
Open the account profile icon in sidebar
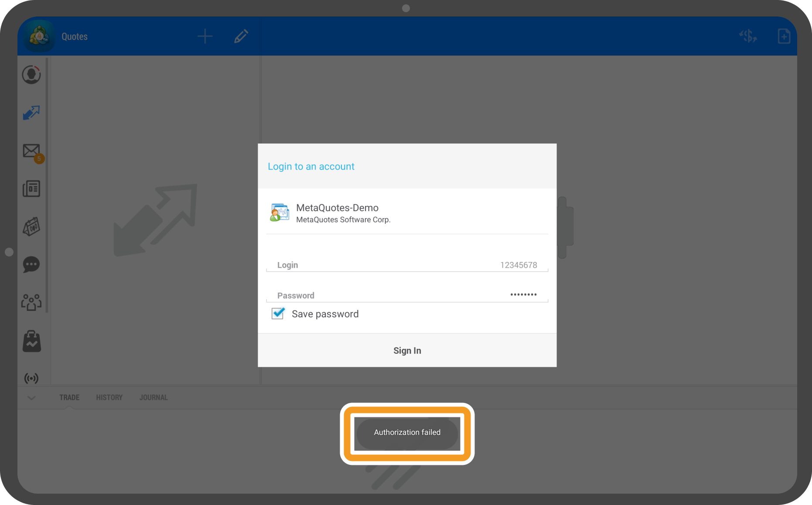click(x=31, y=75)
